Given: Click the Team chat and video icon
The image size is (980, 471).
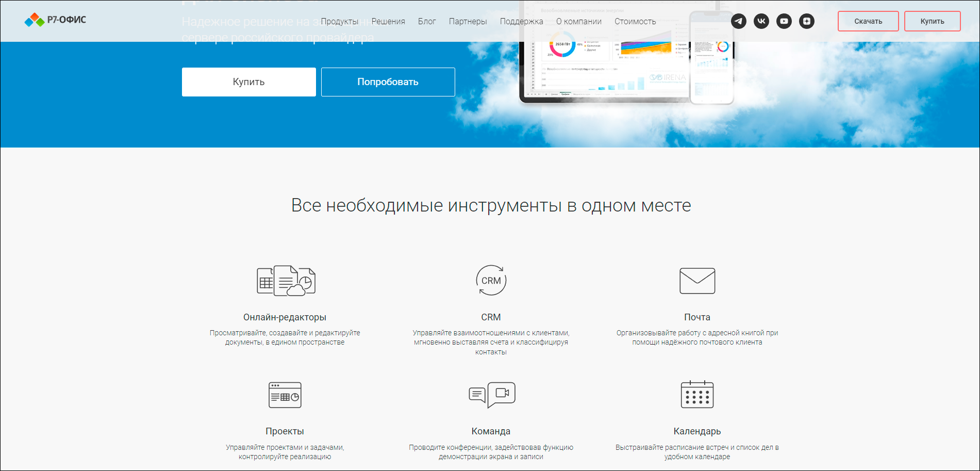Looking at the screenshot, I should click(x=492, y=395).
